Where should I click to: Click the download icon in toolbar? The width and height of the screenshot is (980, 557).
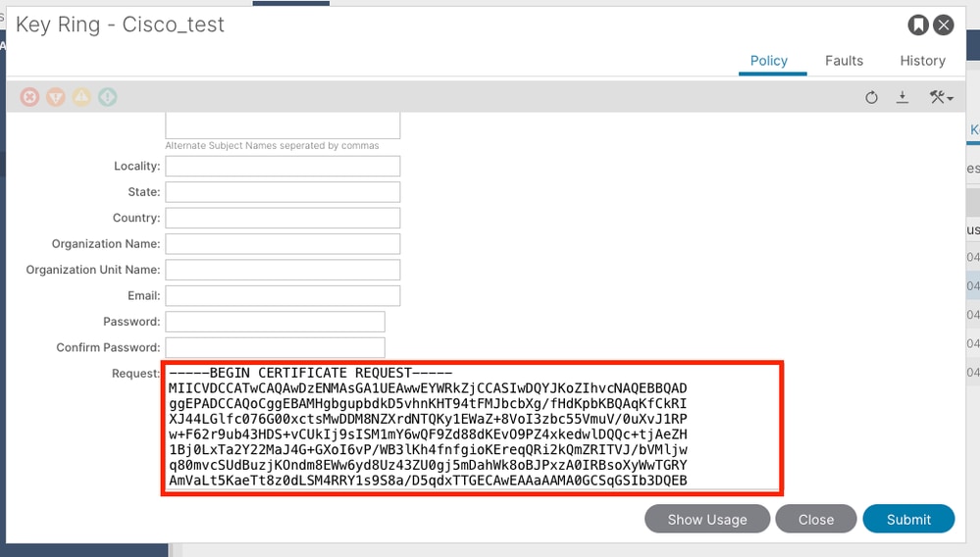(903, 97)
